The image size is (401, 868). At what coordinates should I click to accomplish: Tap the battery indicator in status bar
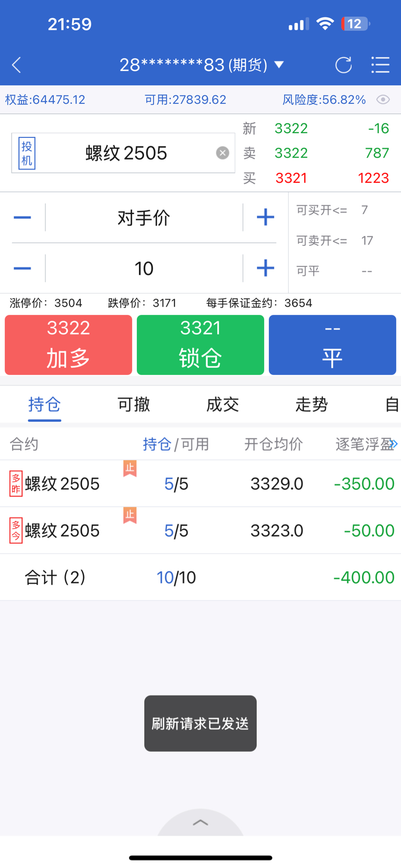point(355,24)
